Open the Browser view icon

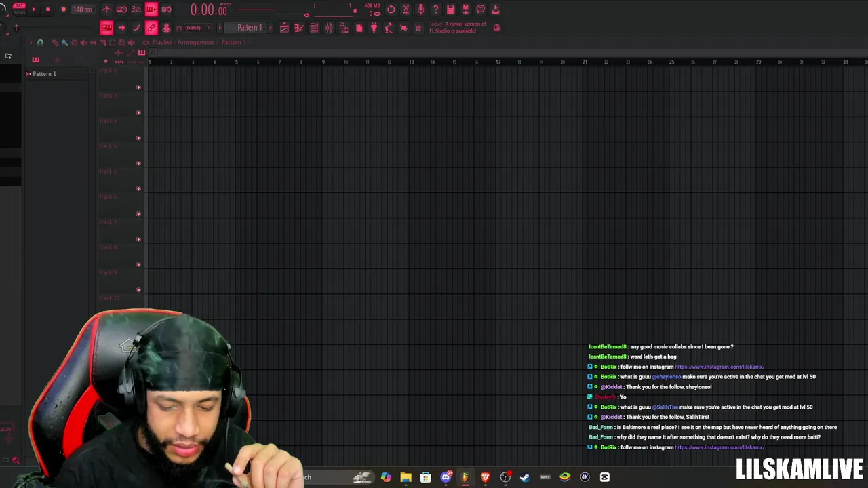click(344, 28)
